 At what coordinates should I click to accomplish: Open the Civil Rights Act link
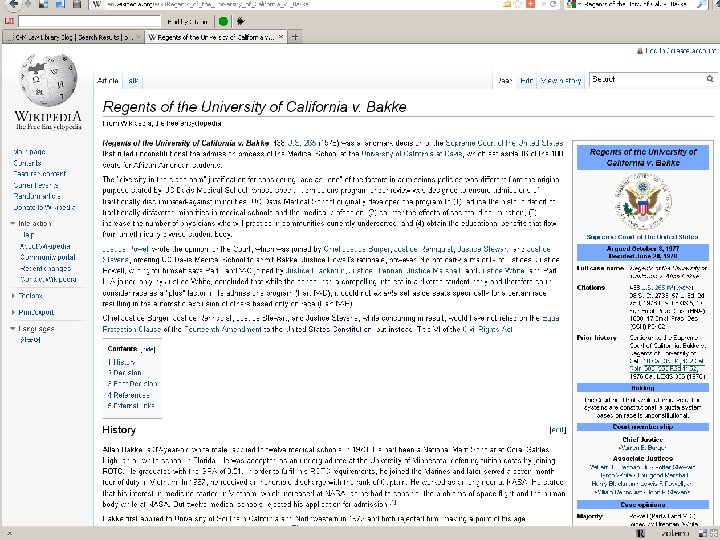point(487,329)
